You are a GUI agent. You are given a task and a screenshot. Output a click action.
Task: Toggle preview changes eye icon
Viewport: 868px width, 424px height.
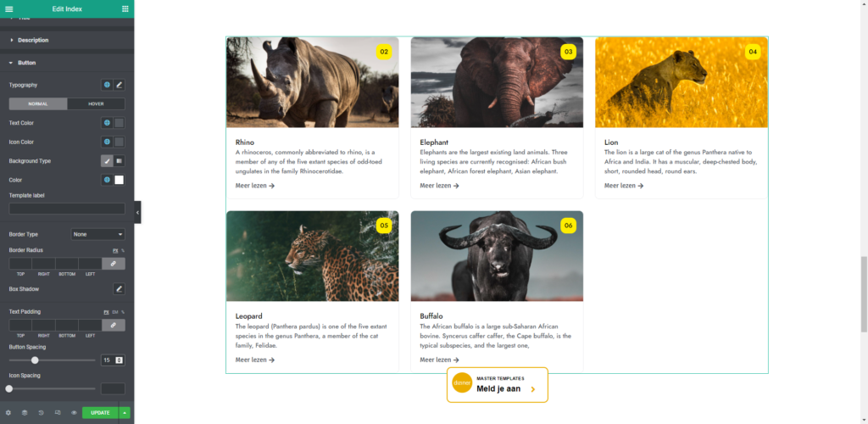coord(74,413)
